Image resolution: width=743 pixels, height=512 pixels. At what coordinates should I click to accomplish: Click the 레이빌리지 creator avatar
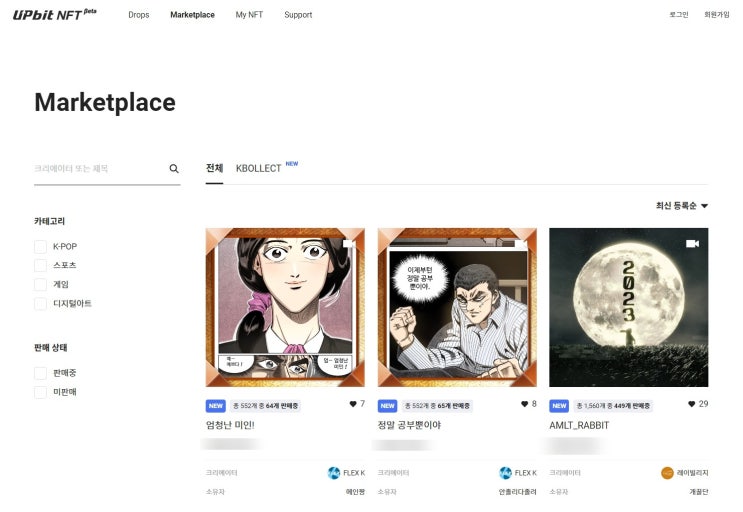click(x=667, y=473)
